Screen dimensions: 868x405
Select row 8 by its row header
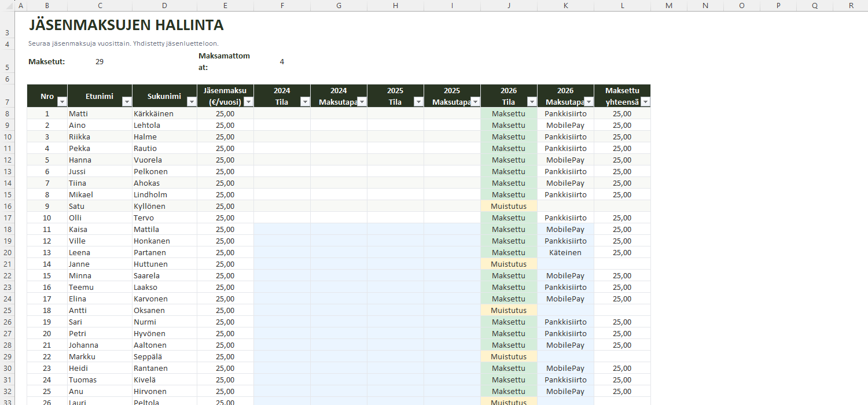pos(7,113)
